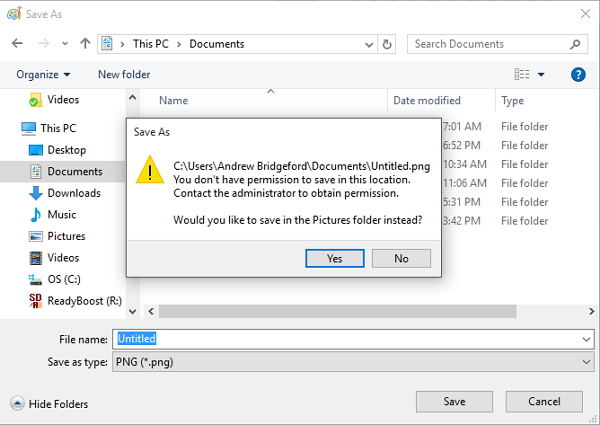Go back with the left arrow

[x=17, y=44]
